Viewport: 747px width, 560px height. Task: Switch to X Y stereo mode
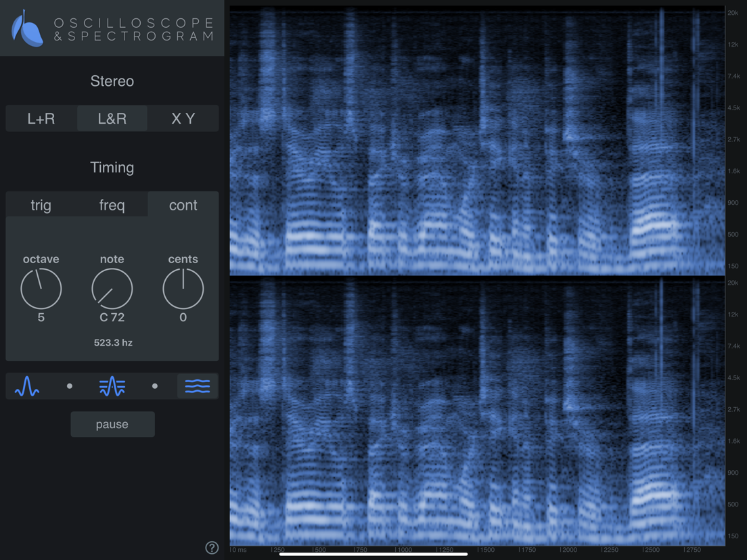[x=183, y=118]
